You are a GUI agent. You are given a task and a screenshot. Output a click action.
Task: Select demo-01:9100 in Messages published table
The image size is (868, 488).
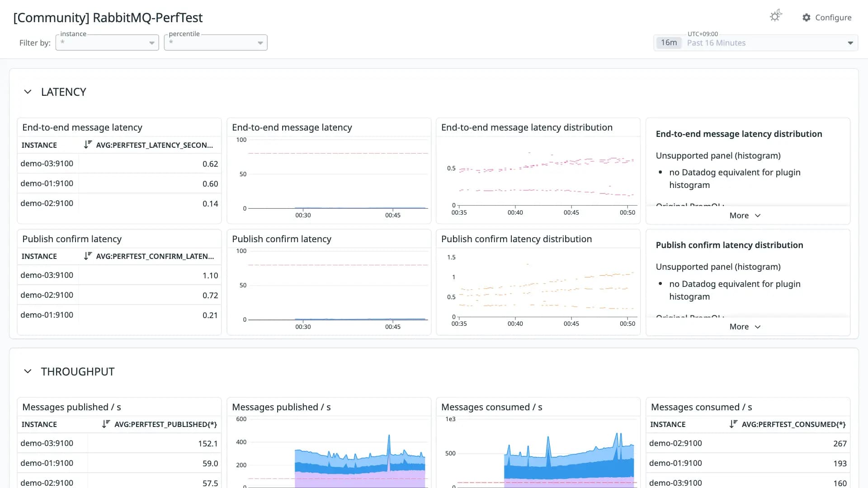pos(47,463)
